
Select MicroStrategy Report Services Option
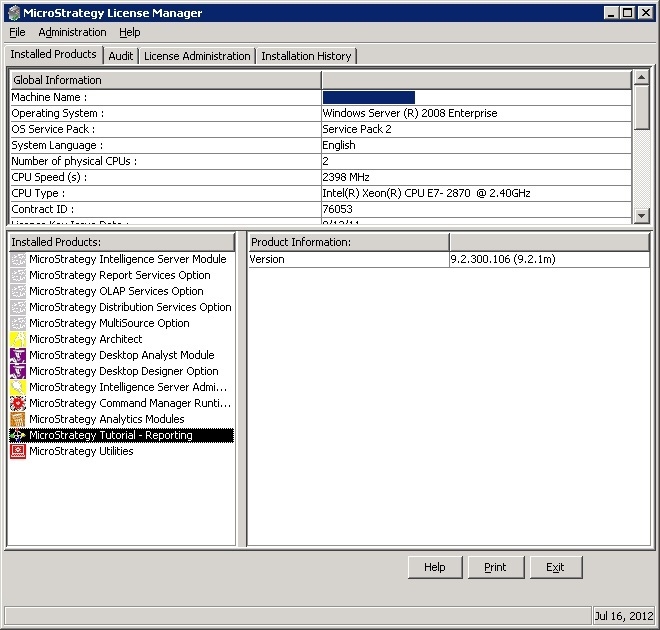tap(120, 275)
